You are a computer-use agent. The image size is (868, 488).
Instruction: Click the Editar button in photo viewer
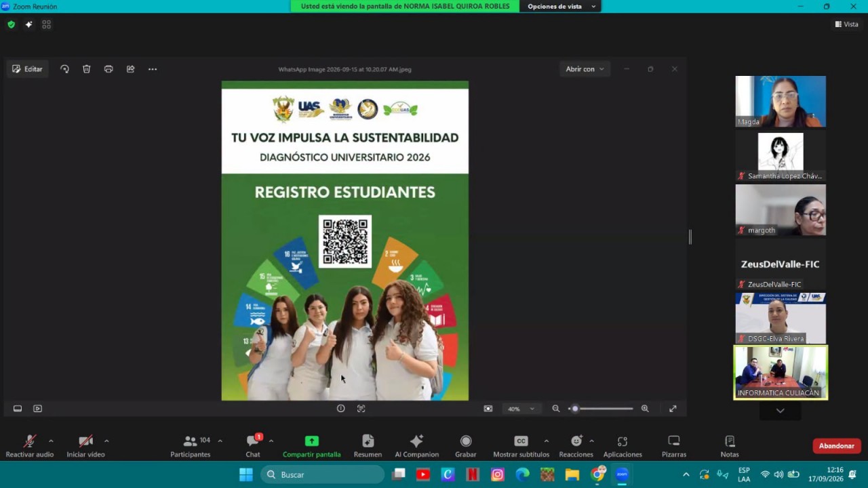tap(28, 69)
